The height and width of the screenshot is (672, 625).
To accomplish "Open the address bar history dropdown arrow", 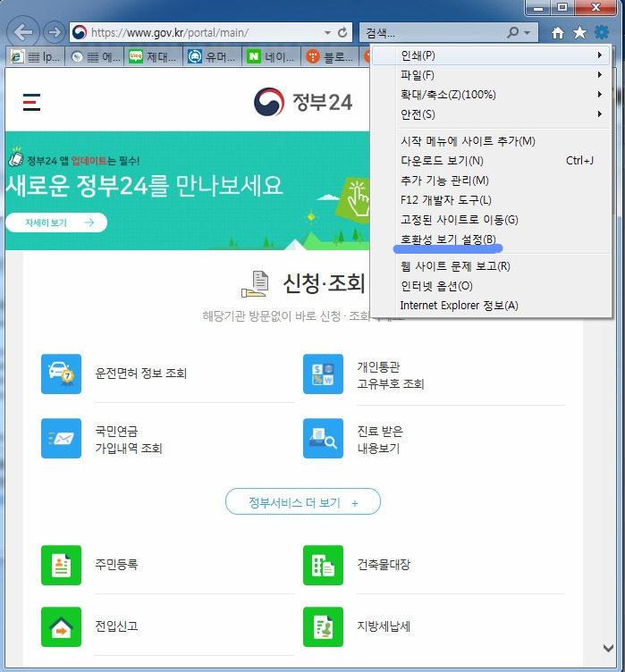I will tap(328, 32).
